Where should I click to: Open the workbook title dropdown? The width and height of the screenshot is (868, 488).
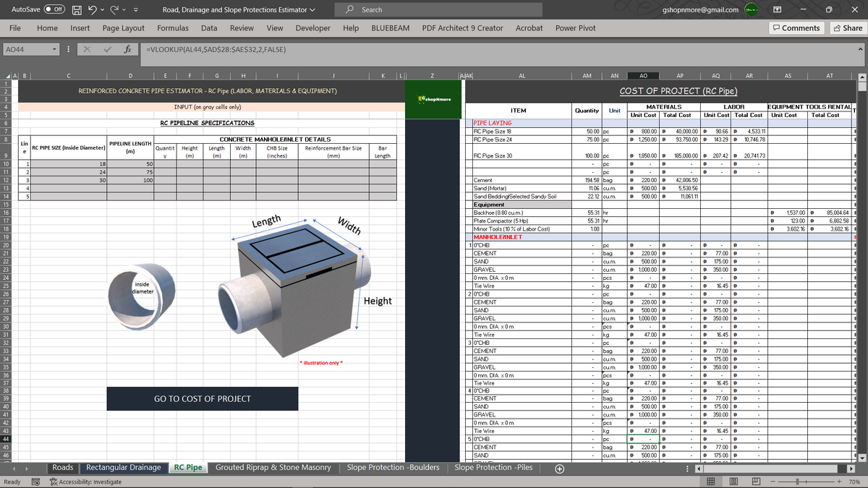(x=312, y=10)
